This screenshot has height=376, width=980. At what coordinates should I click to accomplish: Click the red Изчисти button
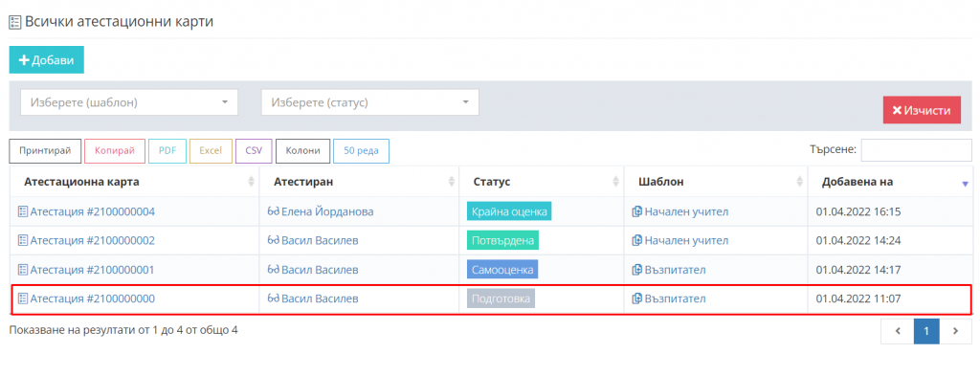(922, 110)
